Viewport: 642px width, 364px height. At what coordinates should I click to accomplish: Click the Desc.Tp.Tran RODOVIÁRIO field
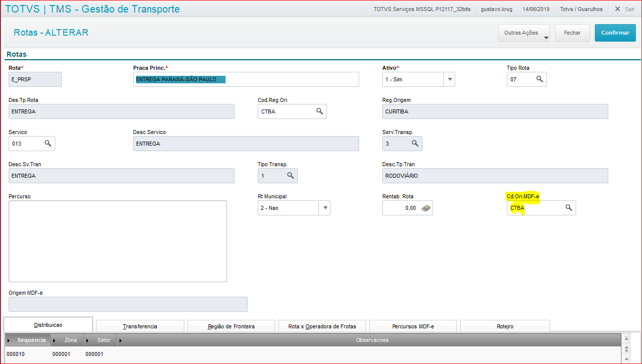(x=495, y=176)
